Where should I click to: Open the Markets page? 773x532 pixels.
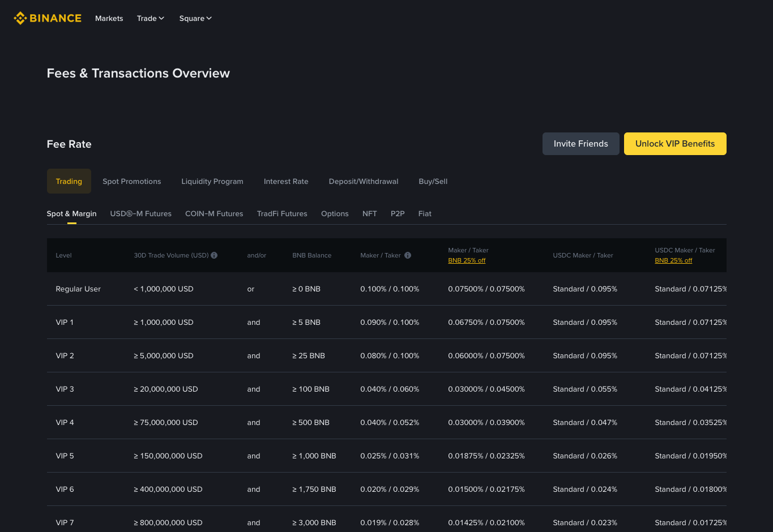[109, 18]
